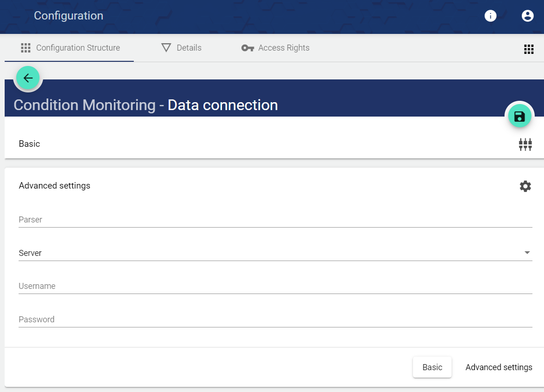Screen dimensions: 544x392
Task: Focus the Password input field
Action: click(275, 320)
